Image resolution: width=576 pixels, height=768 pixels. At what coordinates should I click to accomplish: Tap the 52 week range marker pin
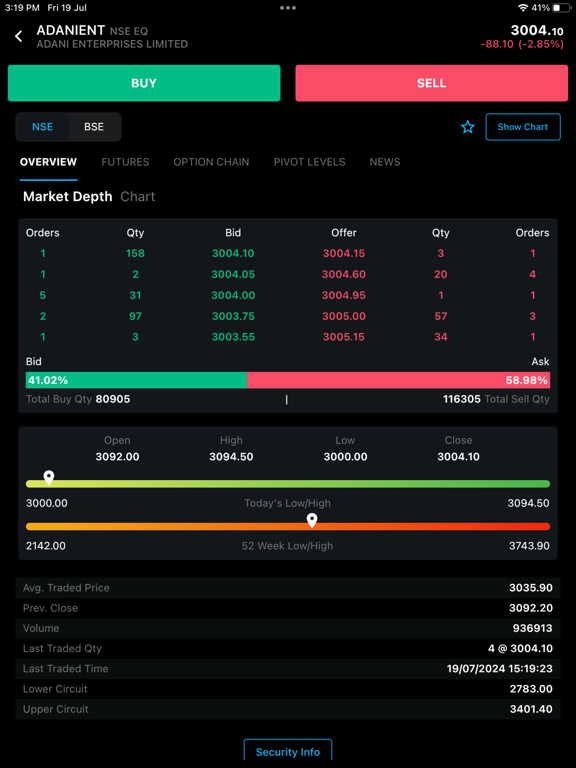312,520
